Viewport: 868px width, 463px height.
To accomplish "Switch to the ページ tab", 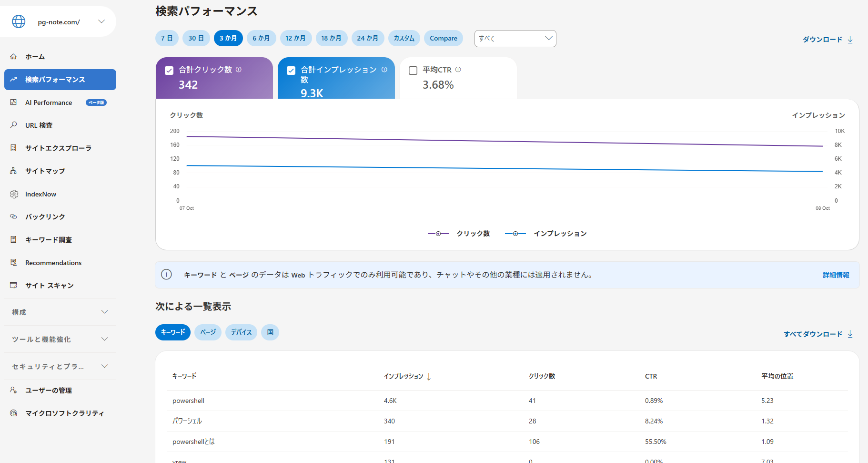I will [208, 332].
